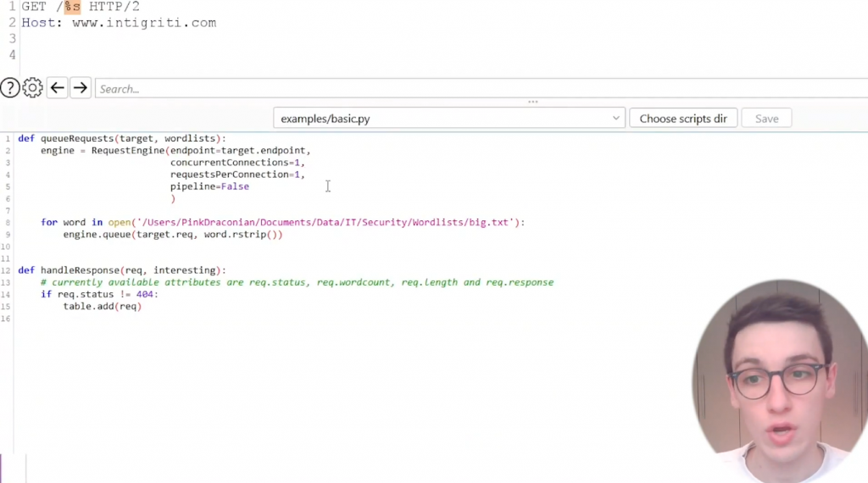Open the search settings gear icon
868x483 pixels.
point(33,88)
